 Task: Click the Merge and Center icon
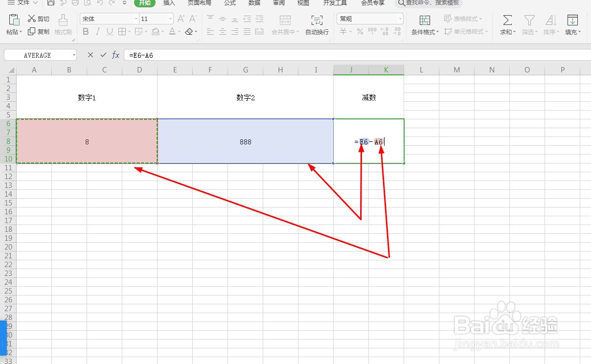(285, 20)
